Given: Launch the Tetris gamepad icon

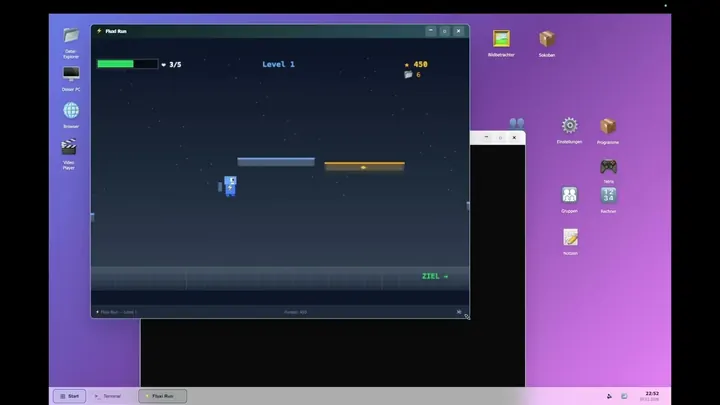Looking at the screenshot, I should (608, 170).
